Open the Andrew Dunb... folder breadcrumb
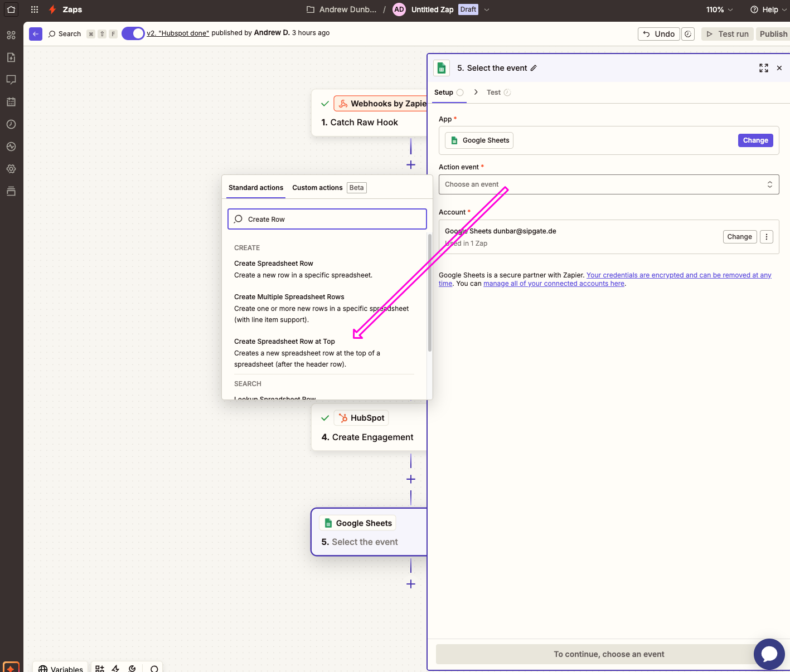 point(342,9)
